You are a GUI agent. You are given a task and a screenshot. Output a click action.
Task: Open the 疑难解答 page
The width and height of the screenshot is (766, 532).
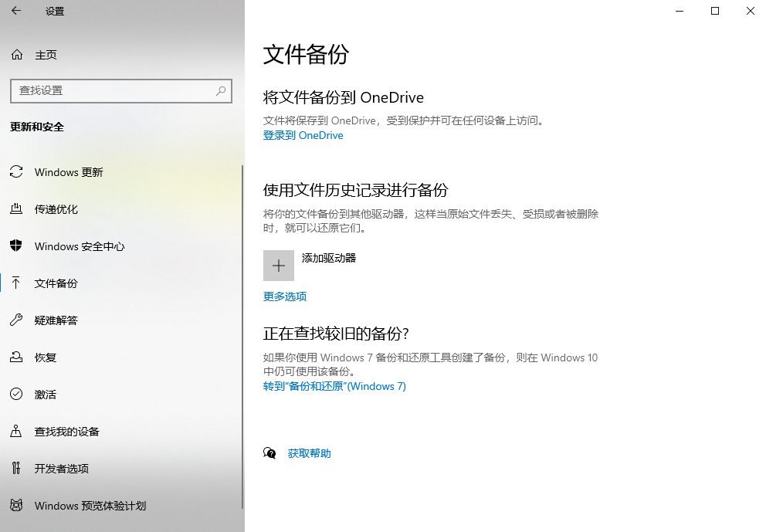[59, 320]
